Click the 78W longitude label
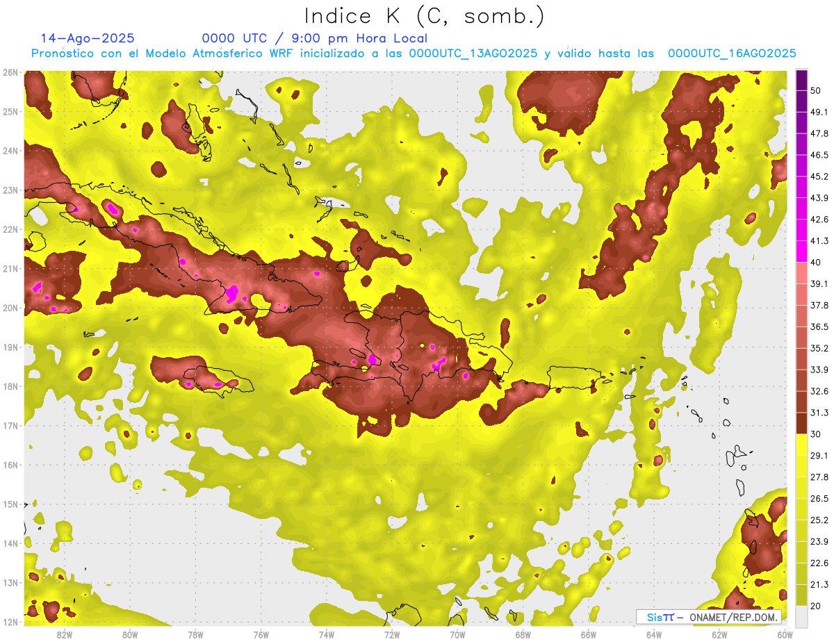The width and height of the screenshot is (834, 644). [195, 635]
